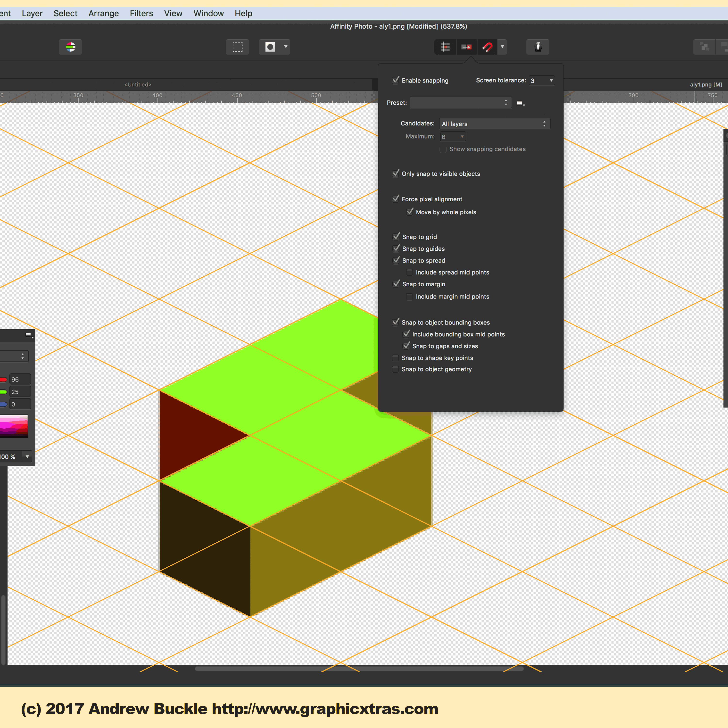Open the colour panel options menu icon
This screenshot has height=728, width=728.
point(29,335)
